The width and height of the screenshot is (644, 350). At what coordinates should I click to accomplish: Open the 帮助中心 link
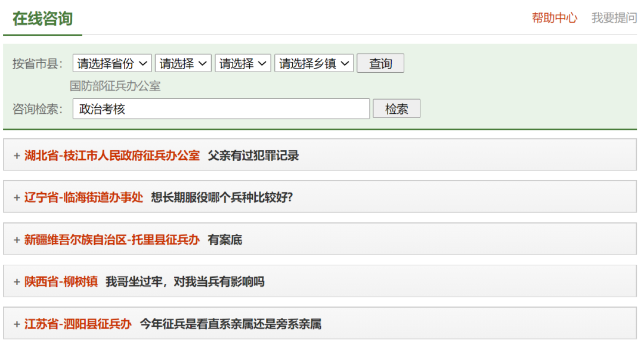555,18
